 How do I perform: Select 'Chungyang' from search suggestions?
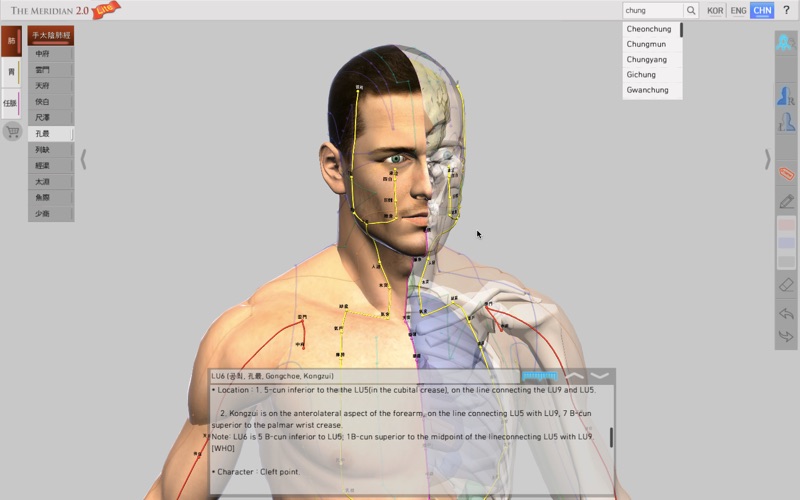(646, 60)
